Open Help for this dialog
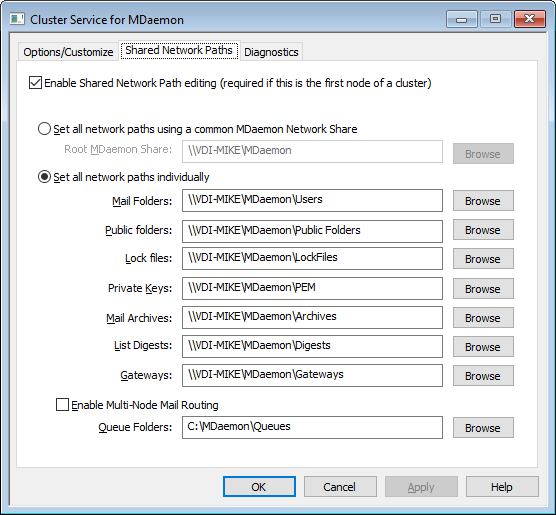556x515 pixels. pos(502,487)
